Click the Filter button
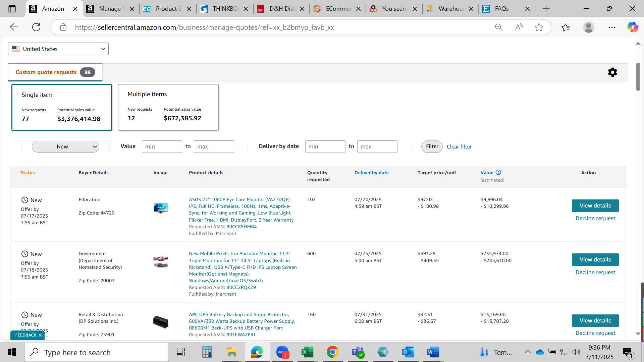Screen dimensions: 644x362 tap(432, 146)
